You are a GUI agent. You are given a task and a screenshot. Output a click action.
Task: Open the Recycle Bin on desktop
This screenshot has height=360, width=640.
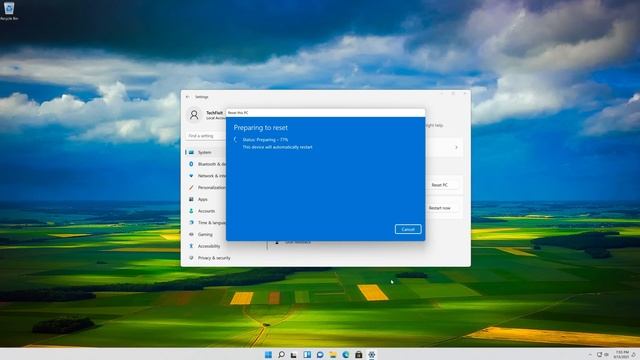point(9,11)
